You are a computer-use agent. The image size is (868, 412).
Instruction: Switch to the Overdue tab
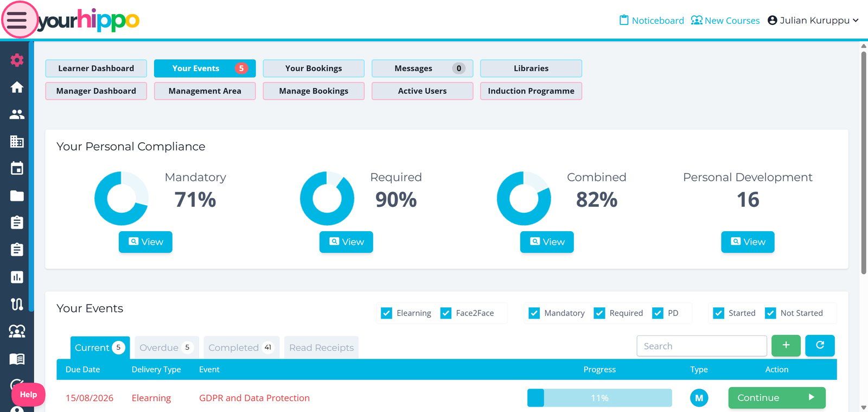point(167,347)
